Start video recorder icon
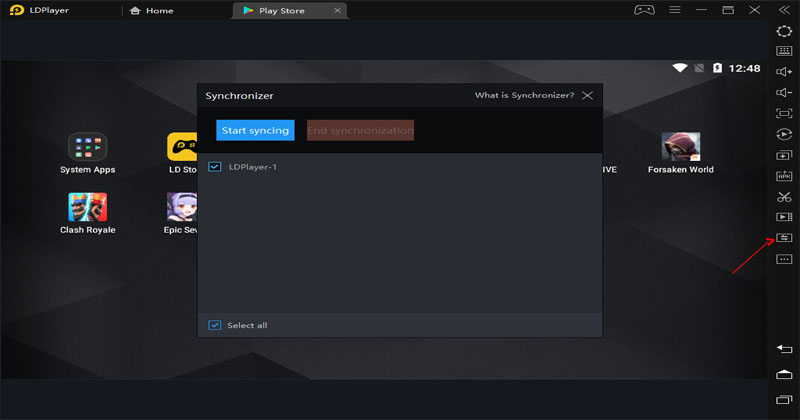The width and height of the screenshot is (800, 420). 784,217
